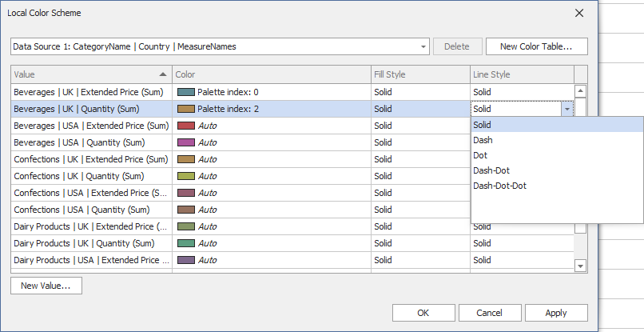Click the Line Style column header
This screenshot has height=332, width=644.
point(522,74)
